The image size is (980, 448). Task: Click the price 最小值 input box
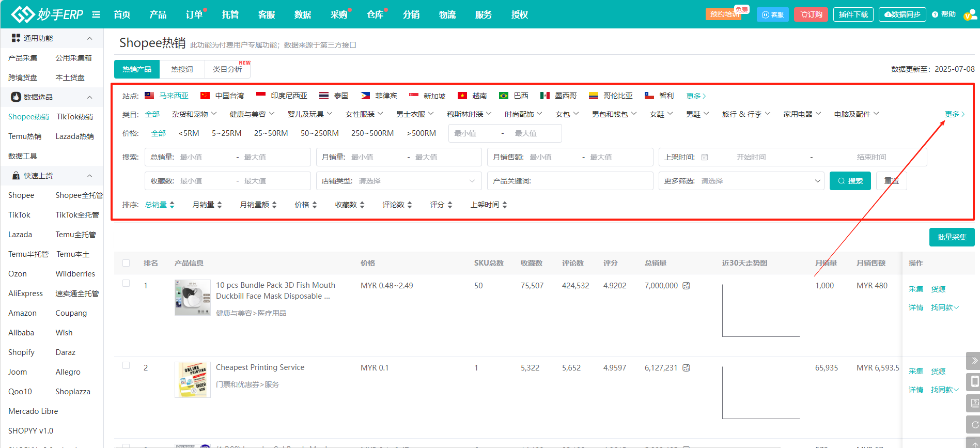coord(473,133)
